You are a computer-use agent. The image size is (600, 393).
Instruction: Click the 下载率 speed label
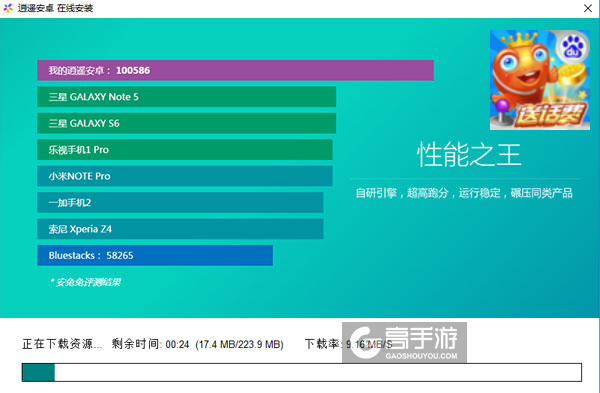pyautogui.click(x=323, y=344)
